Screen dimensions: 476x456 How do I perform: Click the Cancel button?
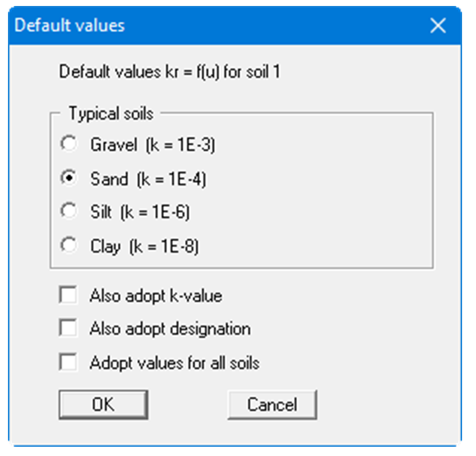[272, 404]
